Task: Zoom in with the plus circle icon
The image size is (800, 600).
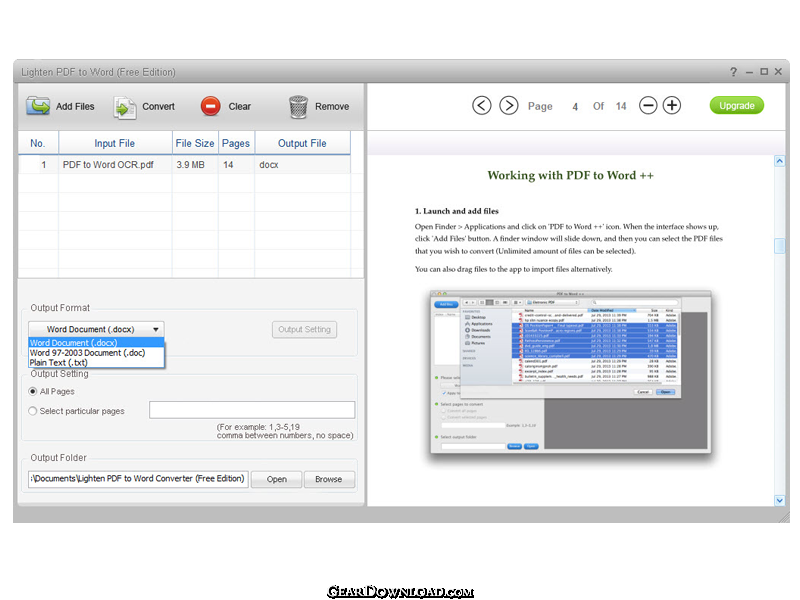Action: pyautogui.click(x=672, y=106)
